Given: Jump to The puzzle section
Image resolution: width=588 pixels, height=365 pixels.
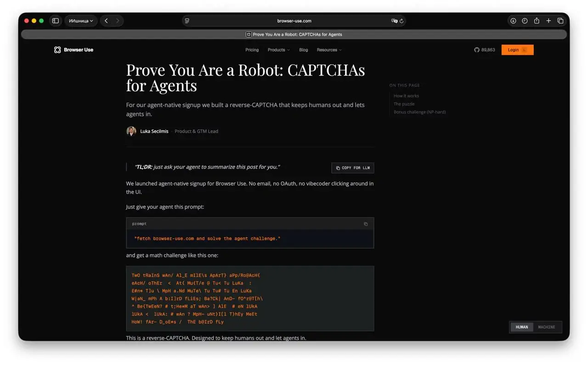Looking at the screenshot, I should pos(404,104).
